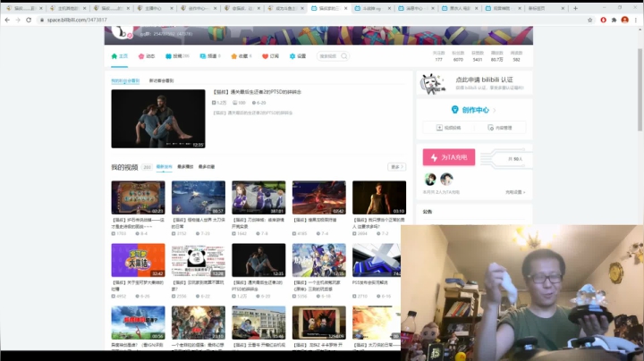
Task: Play the large featured Last of Us video thumbnail
Action: tap(158, 119)
